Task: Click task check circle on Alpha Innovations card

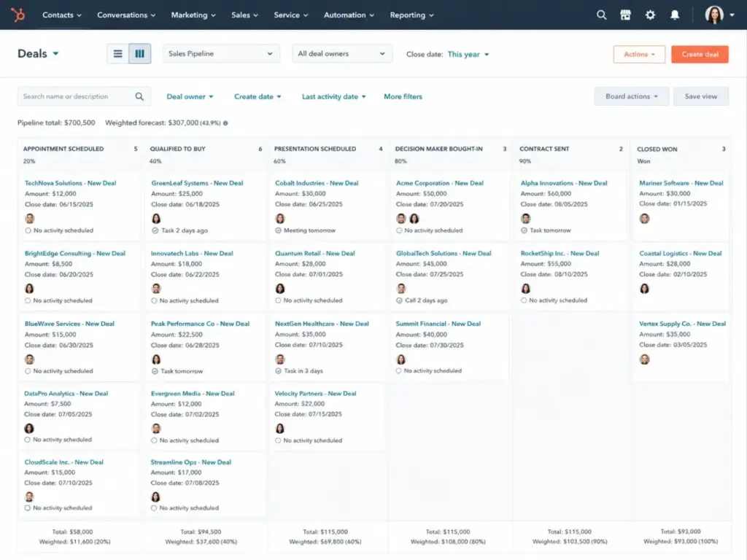Action: (524, 230)
